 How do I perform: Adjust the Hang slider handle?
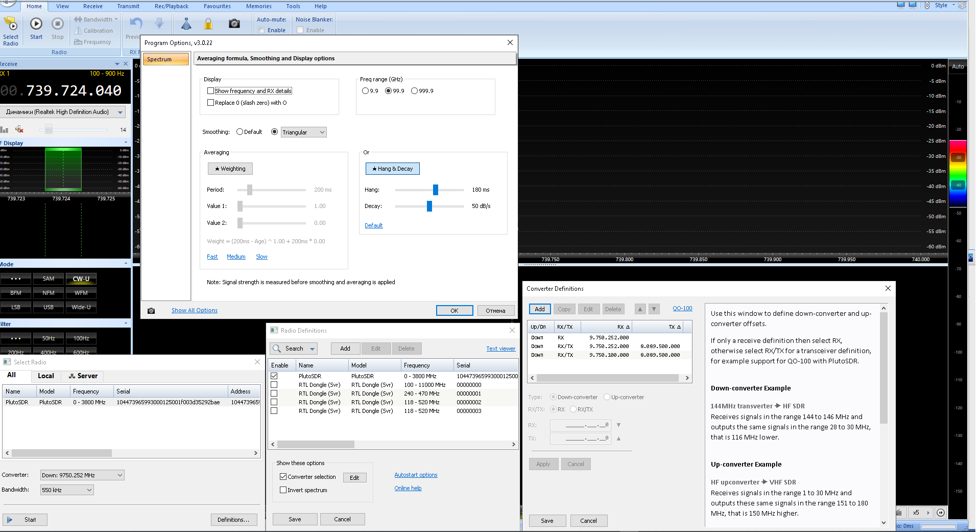436,190
